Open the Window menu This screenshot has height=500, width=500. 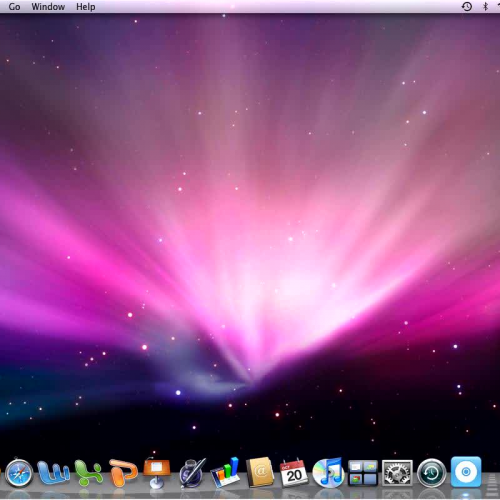click(48, 7)
